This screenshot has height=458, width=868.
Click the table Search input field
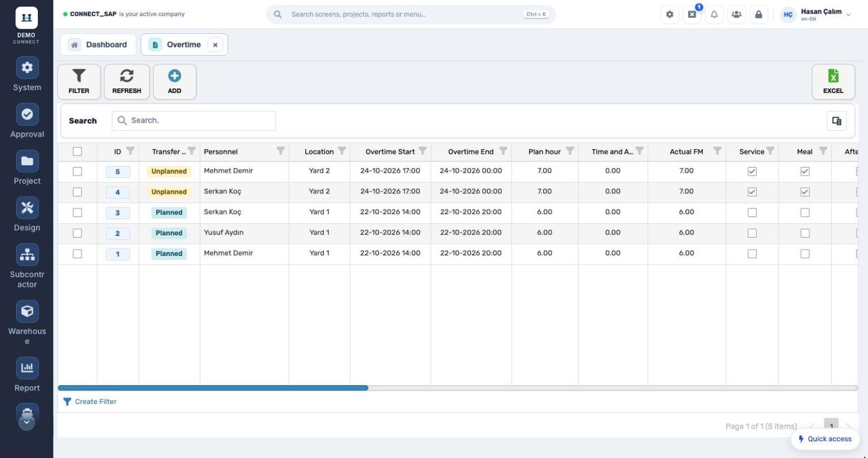[194, 121]
